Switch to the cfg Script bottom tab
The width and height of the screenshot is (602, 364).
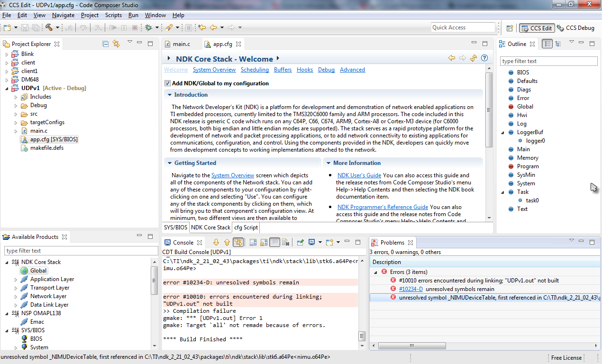pos(246,227)
